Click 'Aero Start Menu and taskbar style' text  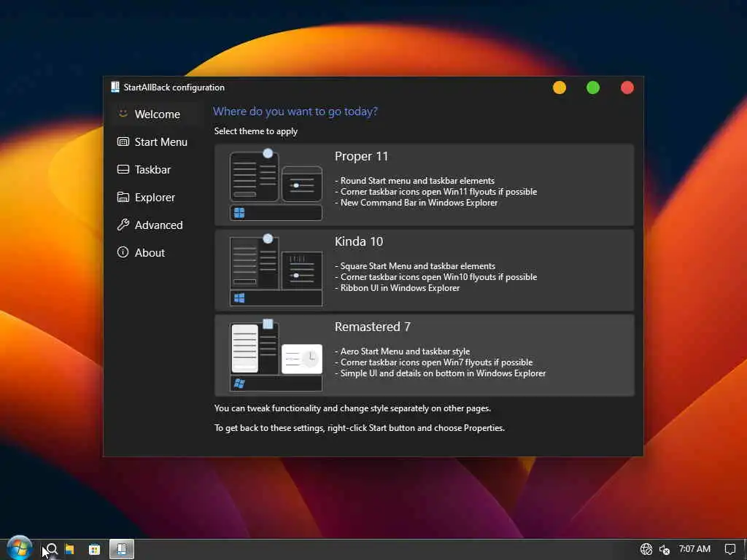click(x=405, y=351)
